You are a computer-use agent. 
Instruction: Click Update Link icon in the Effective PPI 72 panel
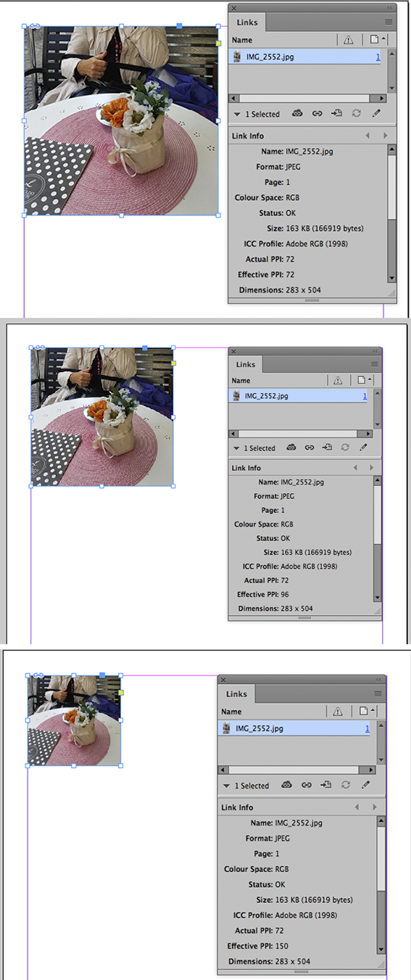click(x=357, y=113)
